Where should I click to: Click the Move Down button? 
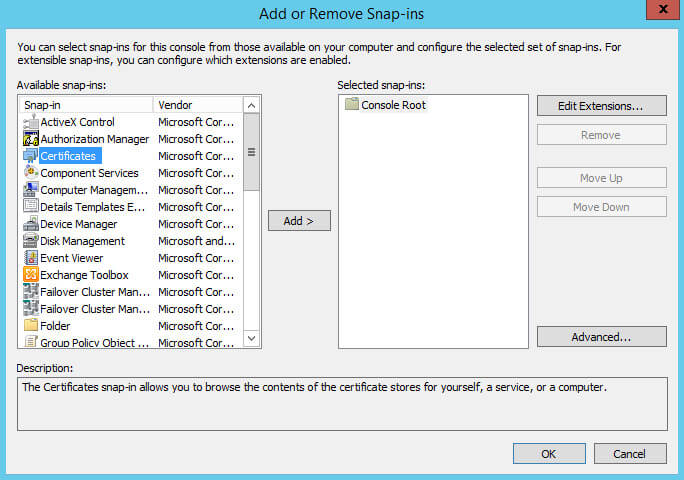click(x=602, y=207)
